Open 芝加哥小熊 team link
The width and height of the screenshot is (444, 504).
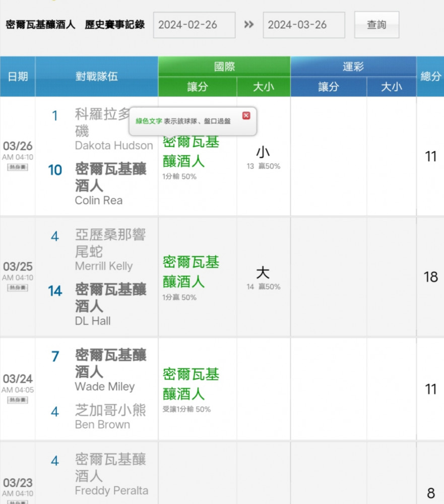click(x=110, y=410)
